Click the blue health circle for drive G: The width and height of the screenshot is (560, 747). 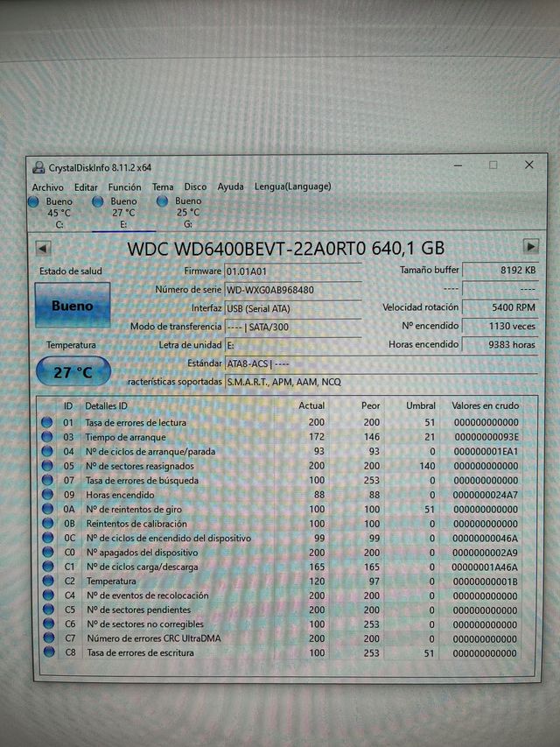[x=162, y=201]
